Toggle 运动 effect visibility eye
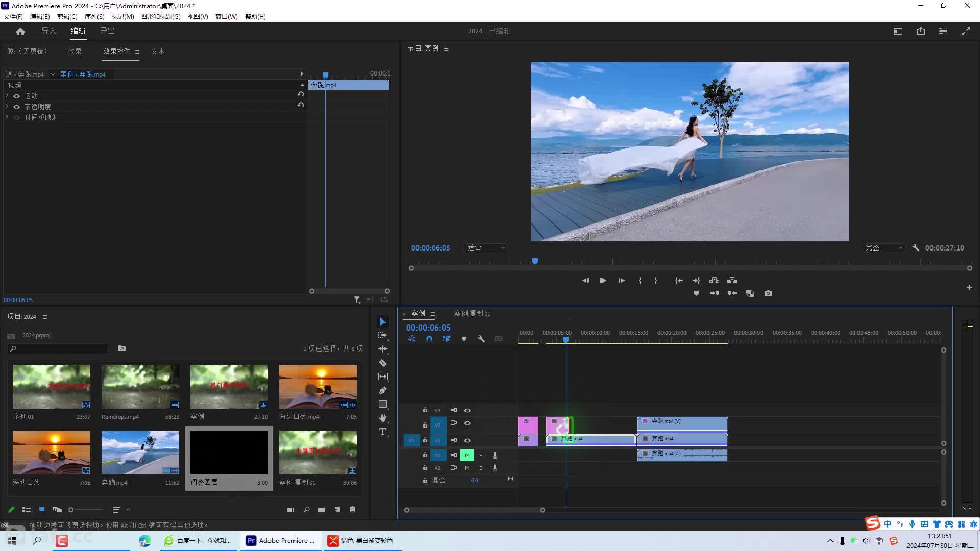This screenshot has width=980, height=551. point(16,96)
